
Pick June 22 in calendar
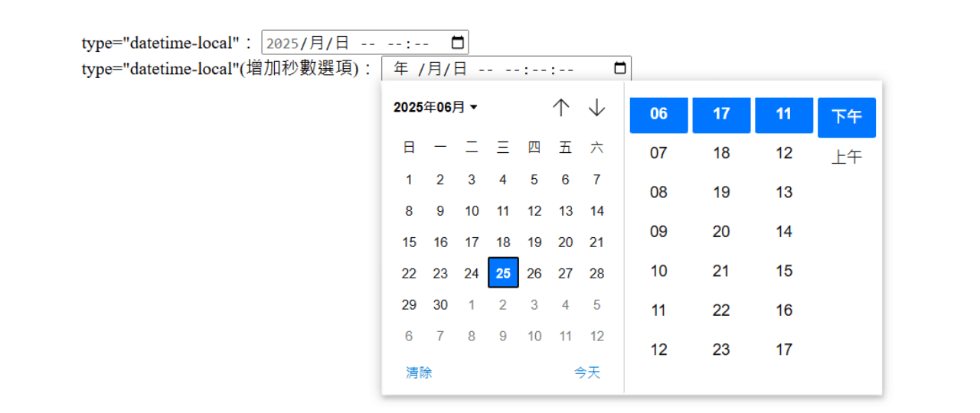409,273
